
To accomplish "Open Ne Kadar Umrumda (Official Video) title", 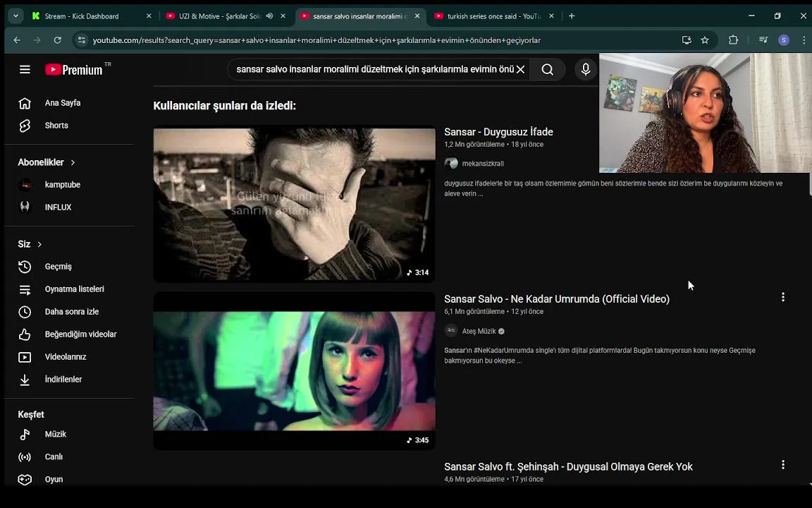I will click(x=557, y=299).
